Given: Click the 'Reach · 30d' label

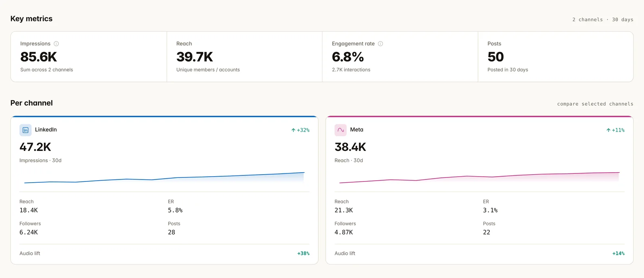Looking at the screenshot, I should coord(349,161).
